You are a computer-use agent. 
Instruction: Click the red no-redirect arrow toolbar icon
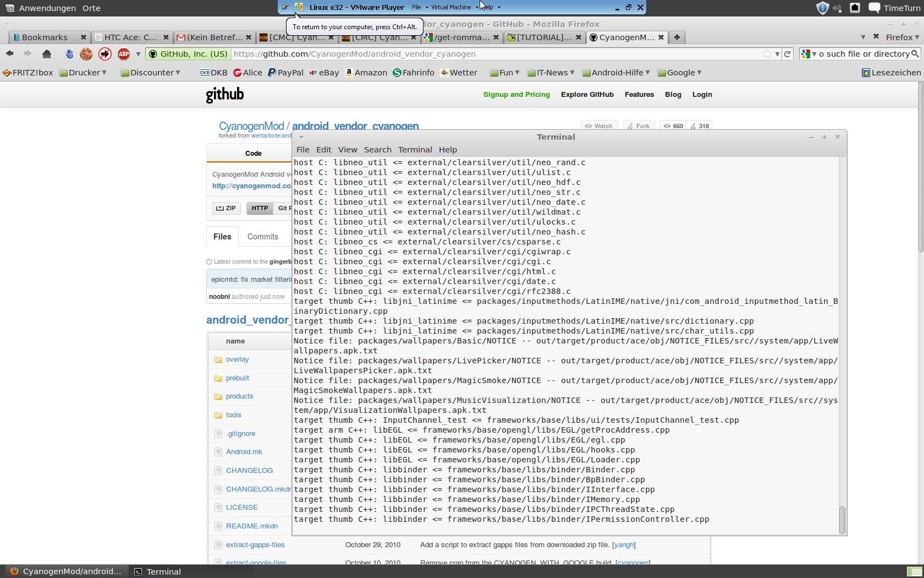pyautogui.click(x=105, y=54)
